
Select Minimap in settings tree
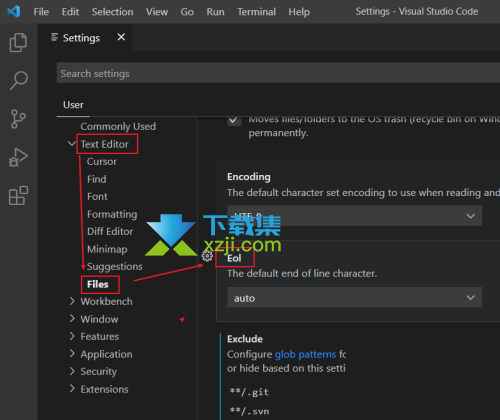point(107,249)
